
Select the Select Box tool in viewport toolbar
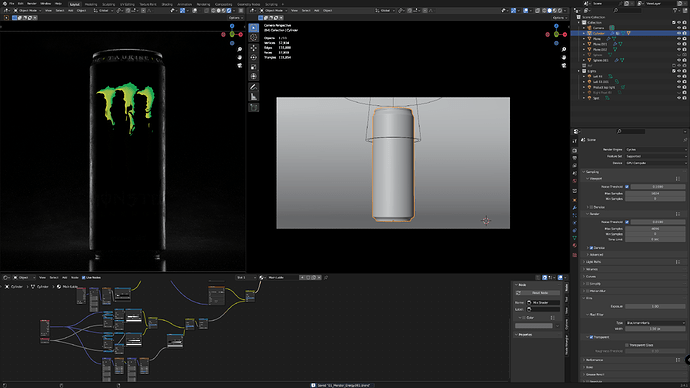pos(254,28)
